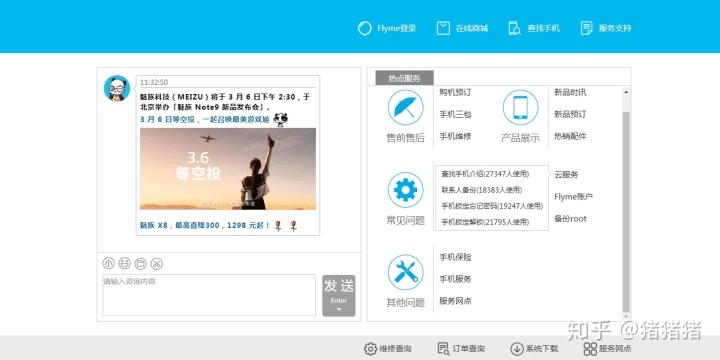Screen dimensions: 720x360
Task: Open 服务网点 under 其他问题
Action: [455, 301]
